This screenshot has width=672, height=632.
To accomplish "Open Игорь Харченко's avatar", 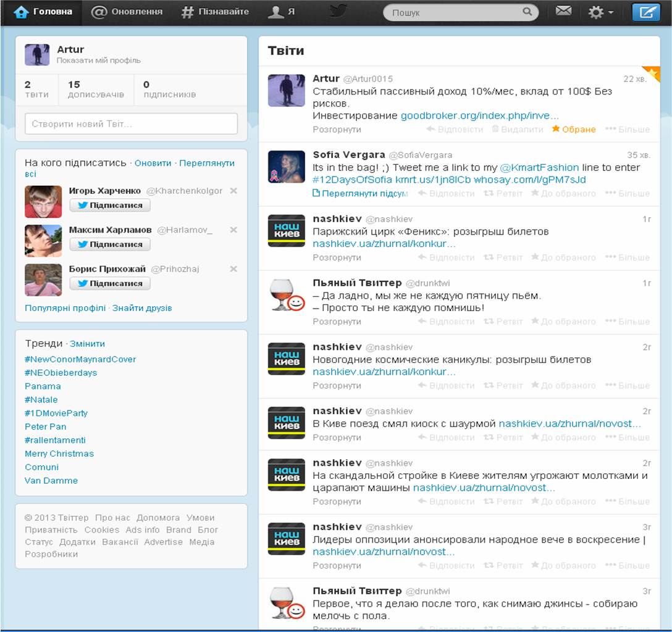I will click(x=43, y=202).
